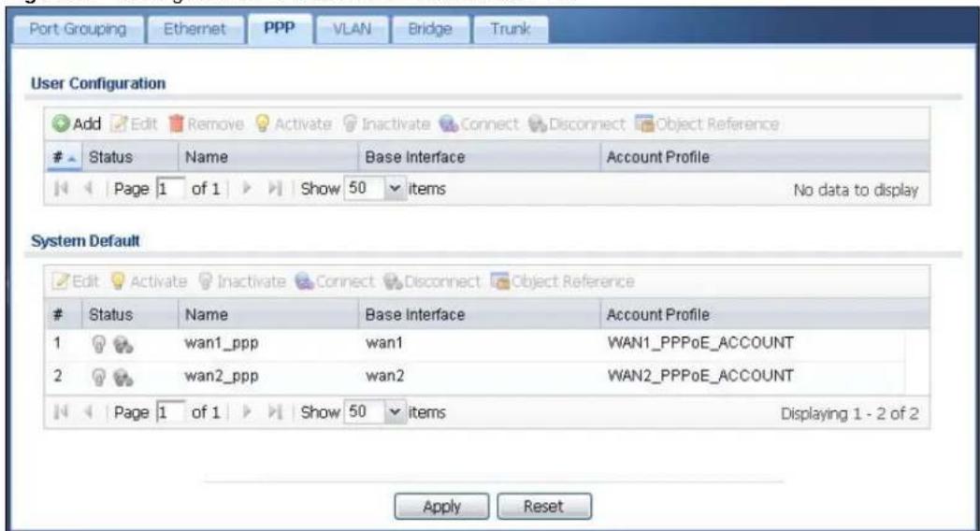
Task: Click Base Interface header in User Configuration
Action: click(x=480, y=157)
